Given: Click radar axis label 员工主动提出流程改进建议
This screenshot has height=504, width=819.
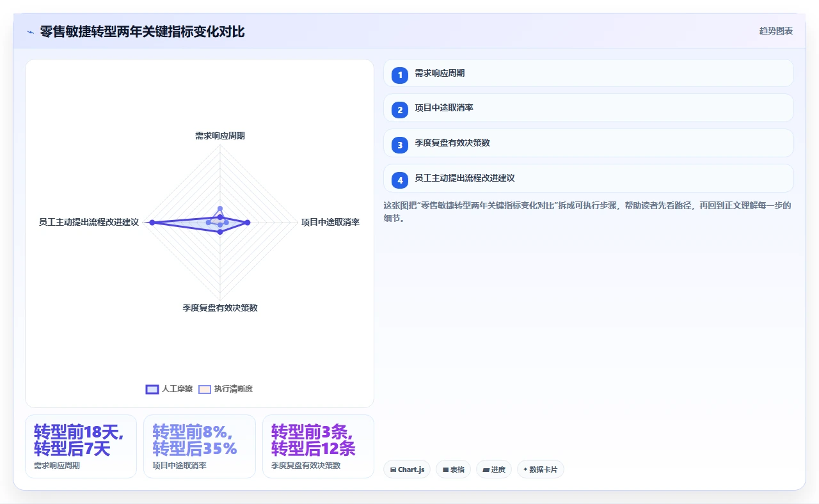Looking at the screenshot, I should point(89,222).
